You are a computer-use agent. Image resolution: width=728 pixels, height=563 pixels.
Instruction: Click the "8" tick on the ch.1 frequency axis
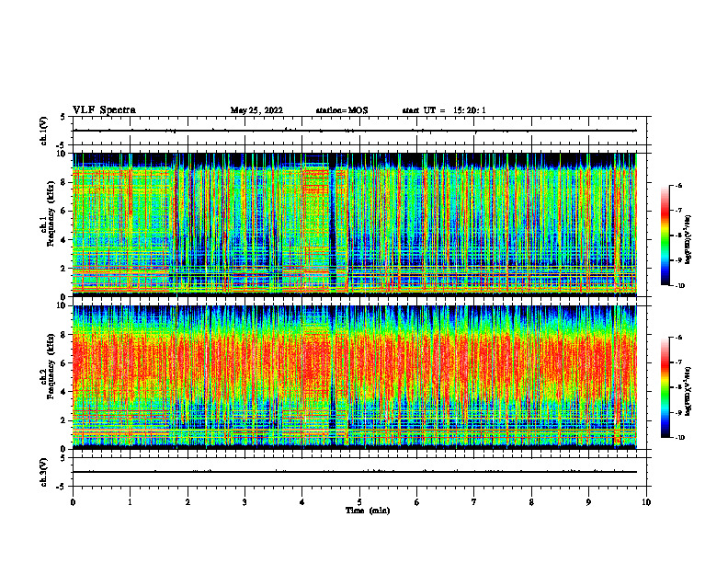coord(64,182)
